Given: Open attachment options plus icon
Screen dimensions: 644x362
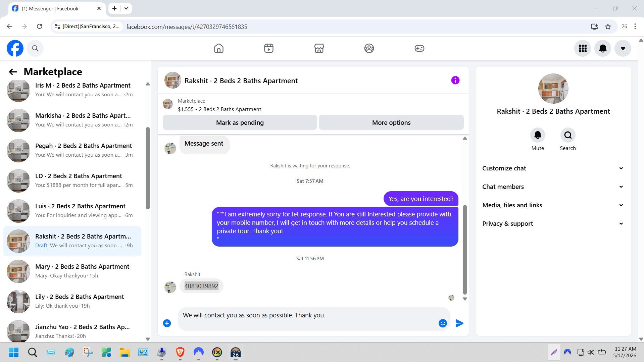Looking at the screenshot, I should tap(167, 323).
